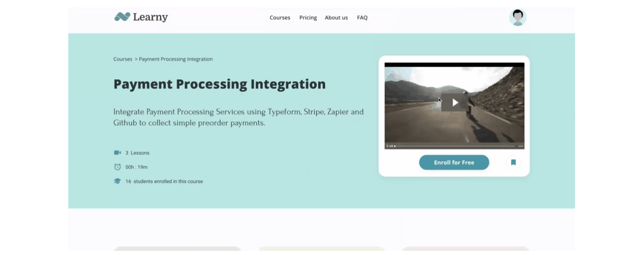The height and width of the screenshot is (255, 644).
Task: Click the Learny wordmark text
Action: click(150, 17)
